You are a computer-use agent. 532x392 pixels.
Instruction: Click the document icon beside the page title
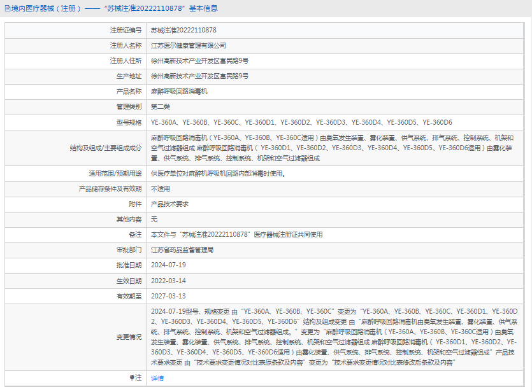(8, 8)
